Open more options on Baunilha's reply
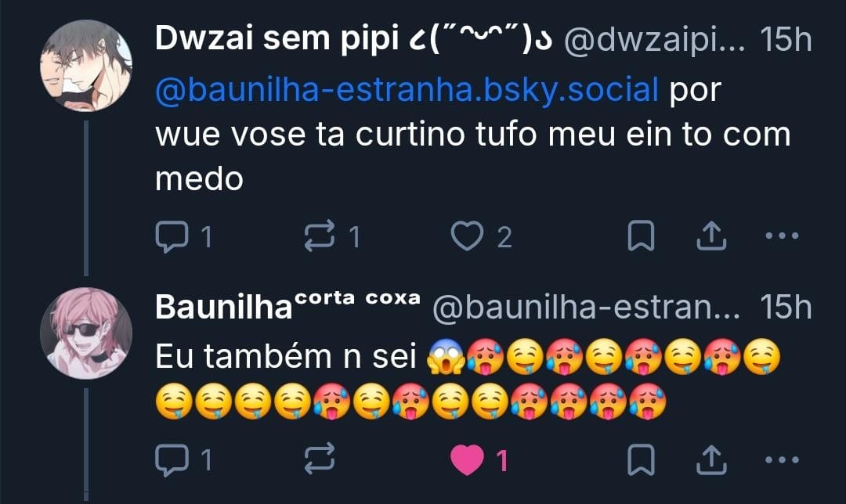 click(782, 460)
